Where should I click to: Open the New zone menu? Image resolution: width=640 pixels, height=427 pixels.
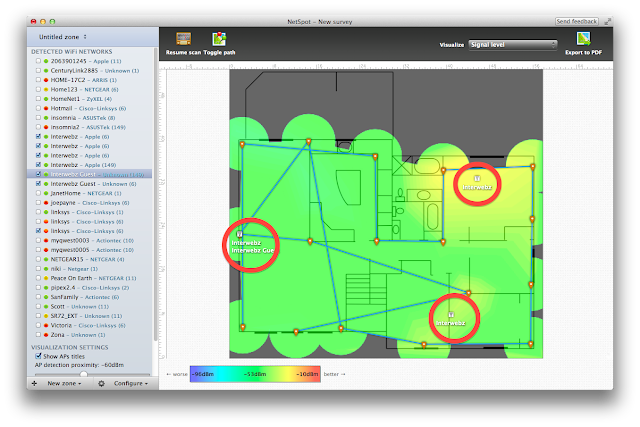64,383
